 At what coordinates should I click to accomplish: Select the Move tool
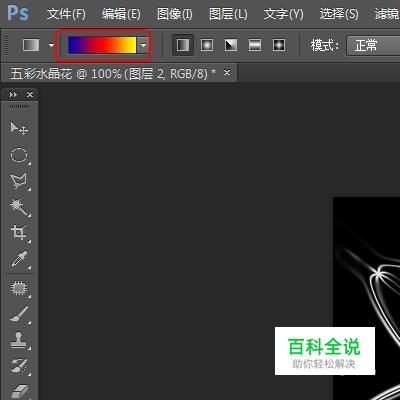pos(19,128)
